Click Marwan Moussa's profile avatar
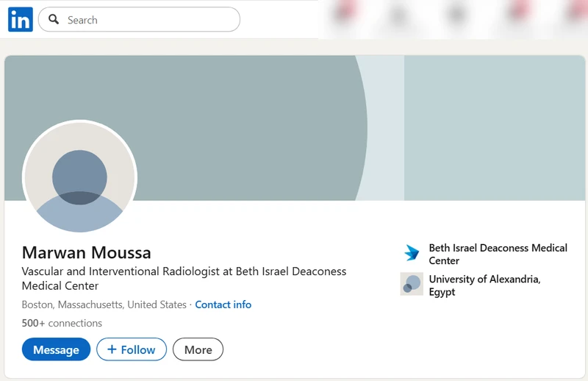This screenshot has height=381, width=588. 79,178
